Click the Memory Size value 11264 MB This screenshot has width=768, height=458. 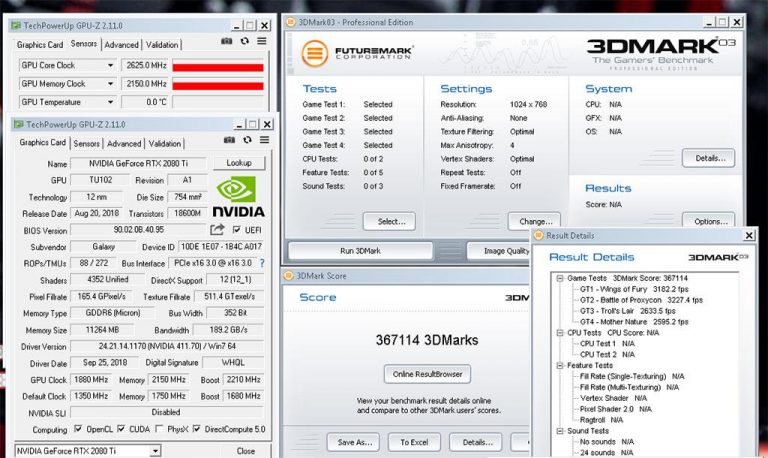[102, 330]
